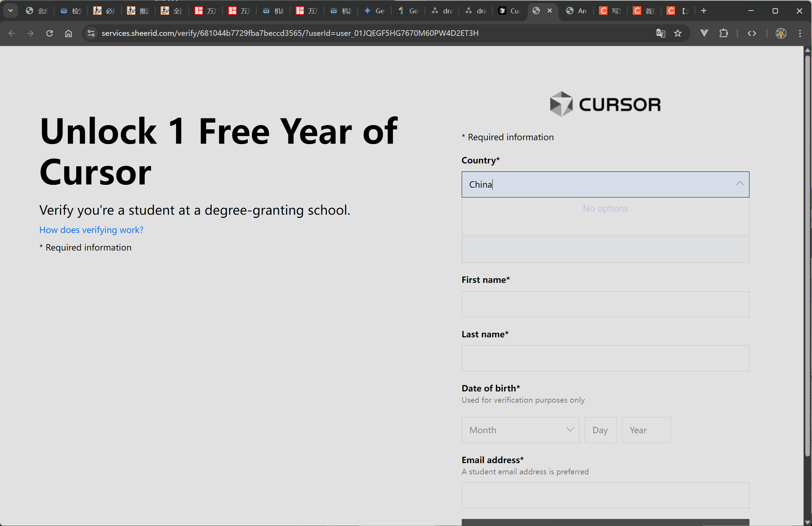Click How does verifying work link
This screenshot has height=526, width=812.
click(x=91, y=230)
